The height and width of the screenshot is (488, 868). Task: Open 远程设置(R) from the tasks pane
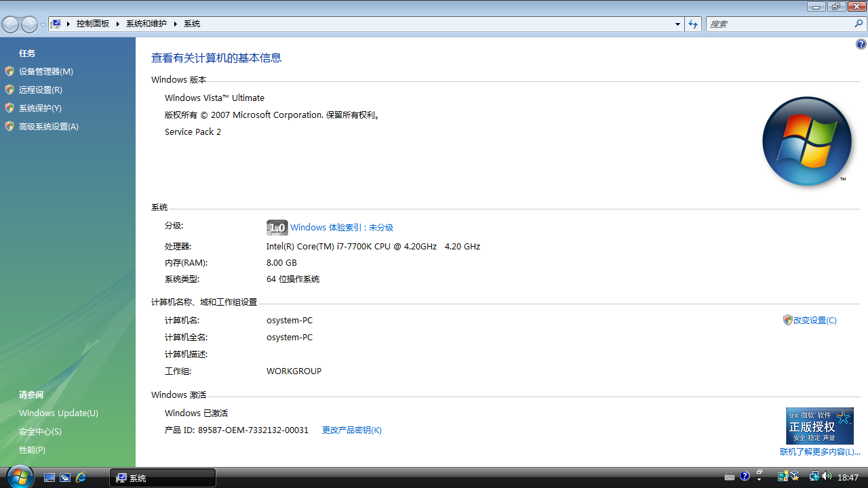coord(41,89)
